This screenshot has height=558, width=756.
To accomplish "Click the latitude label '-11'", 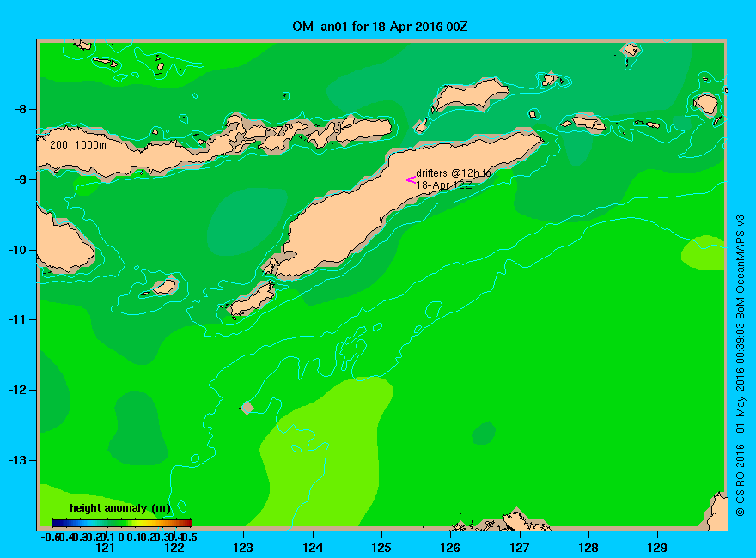I will point(17,319).
